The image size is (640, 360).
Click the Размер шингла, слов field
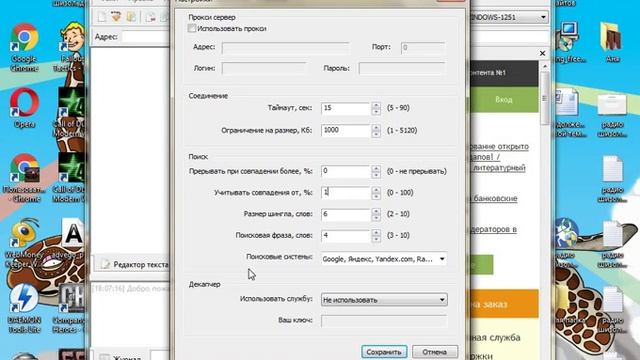pos(346,214)
